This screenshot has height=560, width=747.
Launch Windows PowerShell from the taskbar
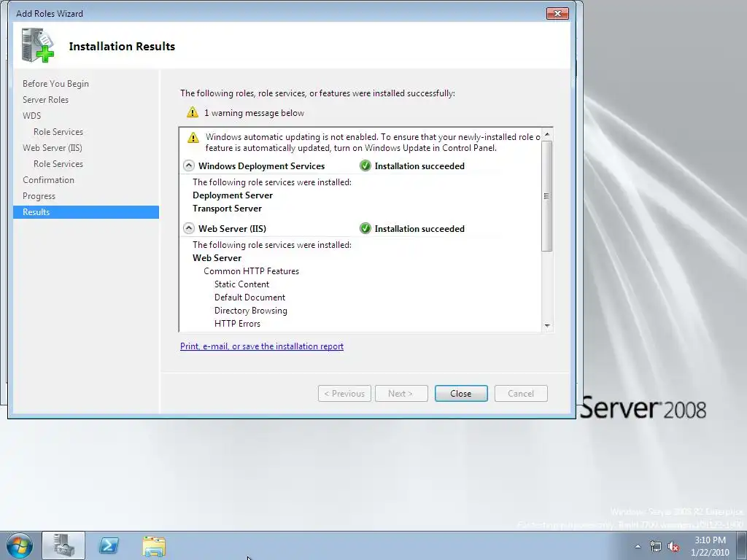[109, 545]
